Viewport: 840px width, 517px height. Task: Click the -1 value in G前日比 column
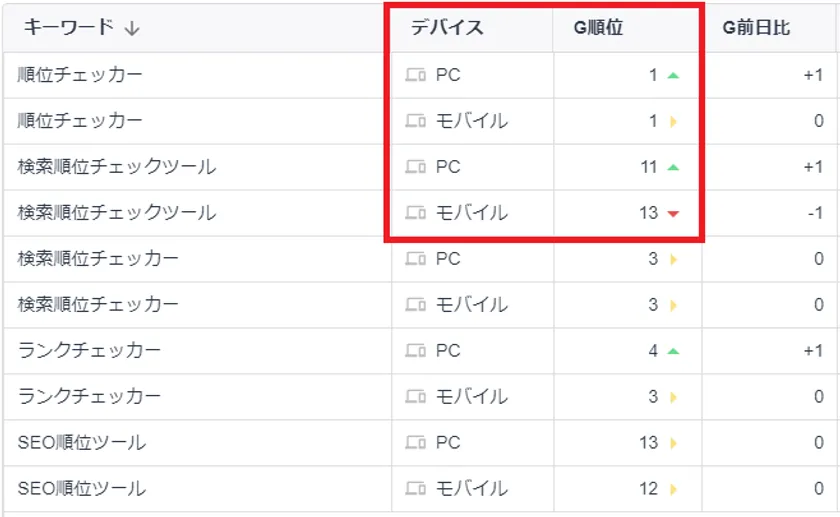click(813, 213)
